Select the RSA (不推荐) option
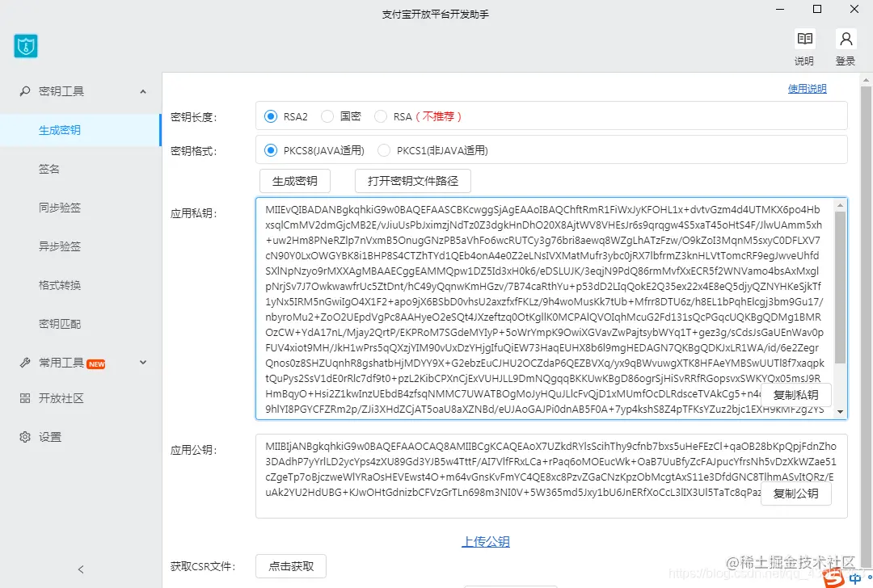The width and height of the screenshot is (873, 588). click(x=380, y=116)
